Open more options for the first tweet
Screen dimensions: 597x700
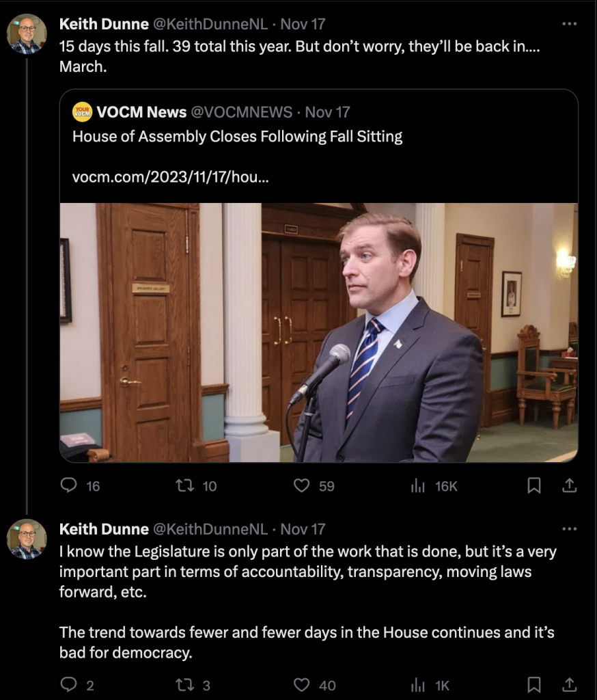click(x=569, y=23)
